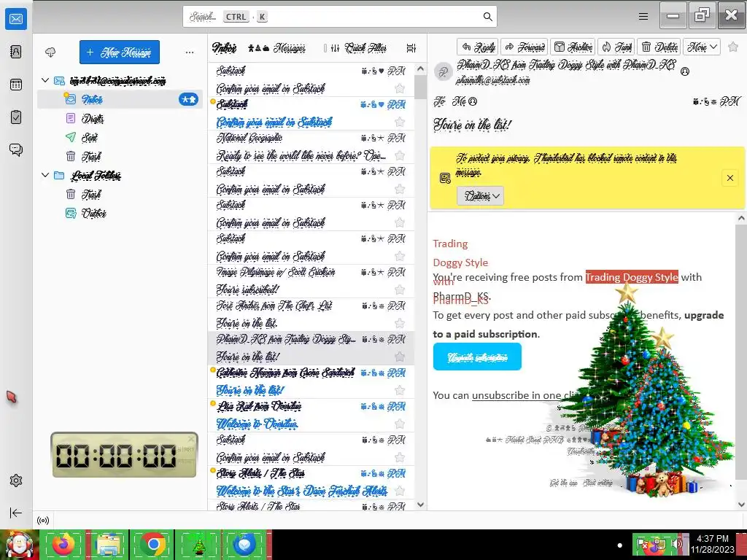747x560 pixels.
Task: Open the Sent folder
Action: pyautogui.click(x=120, y=137)
